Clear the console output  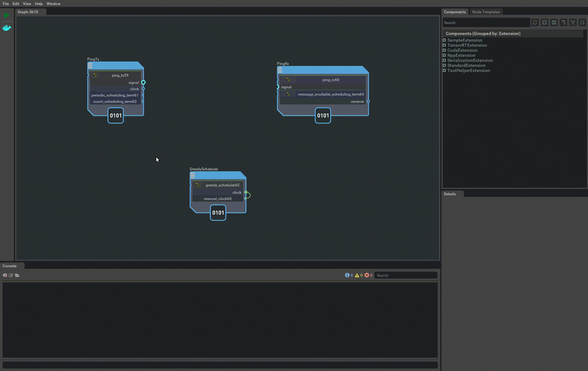click(x=5, y=275)
